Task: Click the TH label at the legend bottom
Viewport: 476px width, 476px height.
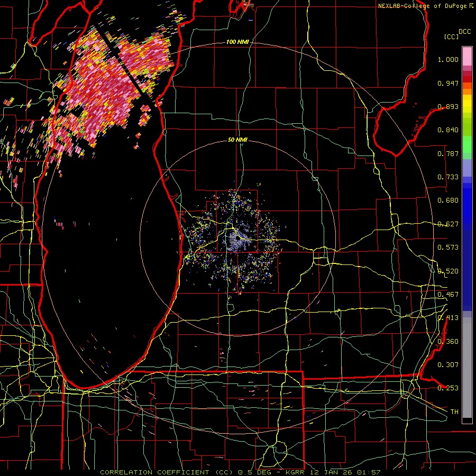Action: 454,412
